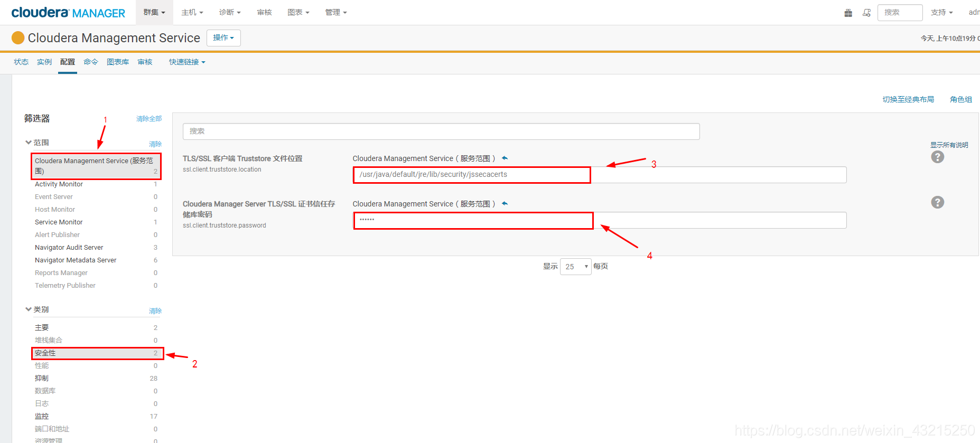The width and height of the screenshot is (980, 443).
Task: Switch to the 实例 tab
Action: tap(44, 62)
